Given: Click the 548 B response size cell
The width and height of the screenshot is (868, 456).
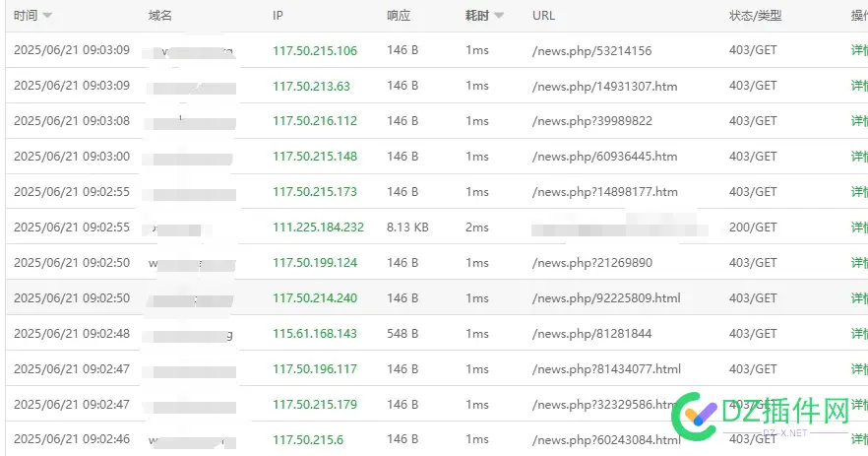Looking at the screenshot, I should coord(403,334).
